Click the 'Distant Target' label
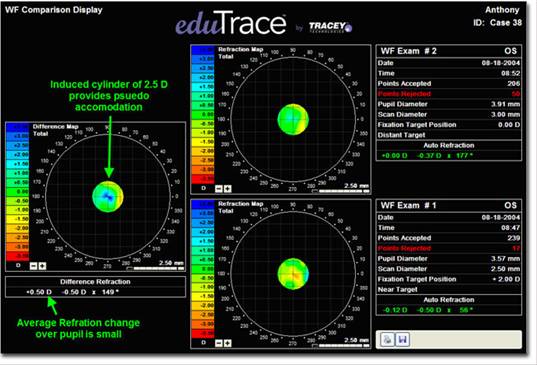Image resolution: width=537 pixels, height=365 pixels. pos(401,135)
